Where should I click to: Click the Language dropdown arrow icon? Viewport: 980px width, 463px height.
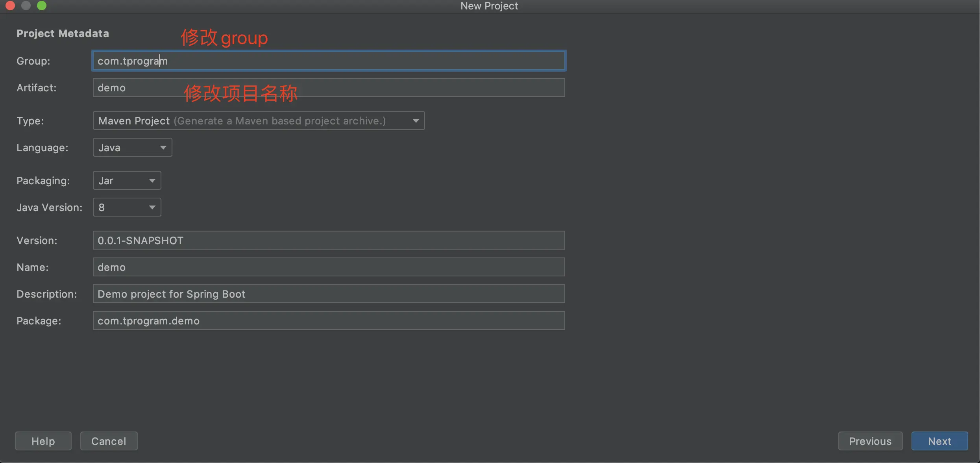[x=163, y=147]
